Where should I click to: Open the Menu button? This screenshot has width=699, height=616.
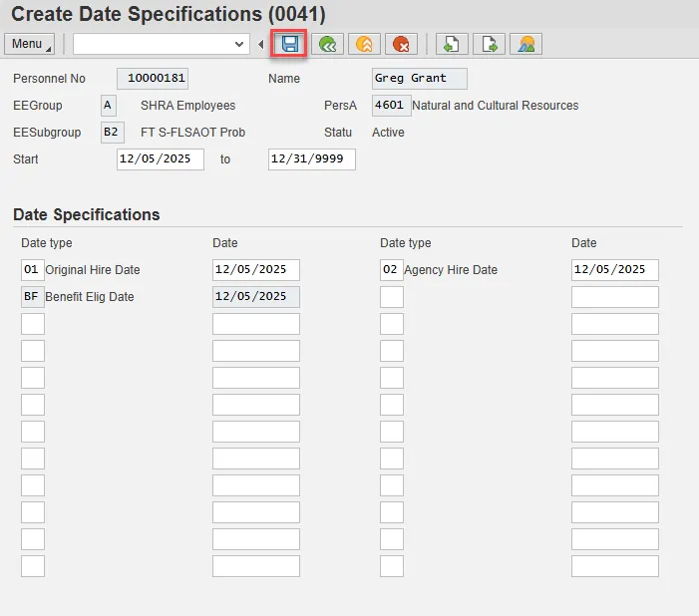30,44
